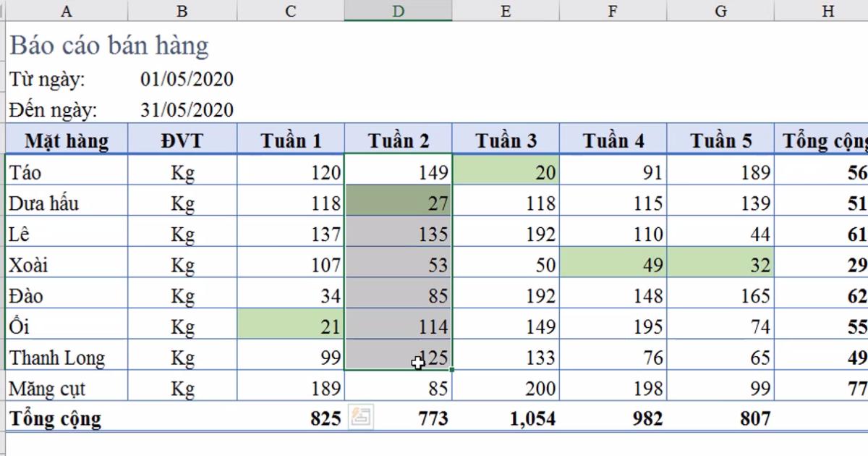Select highlighted Táo Tuần 3 value 20
The height and width of the screenshot is (456, 868).
point(506,171)
